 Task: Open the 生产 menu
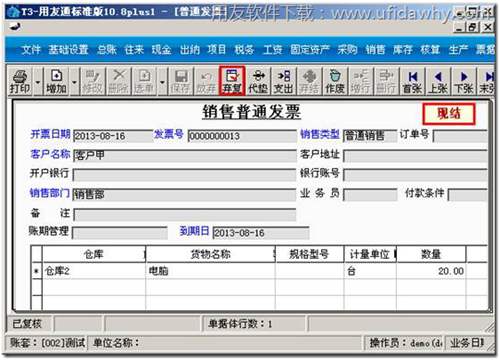point(458,50)
